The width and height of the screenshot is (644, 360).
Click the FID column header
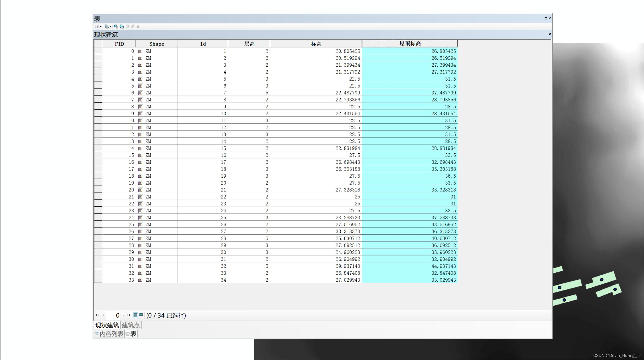pyautogui.click(x=119, y=44)
